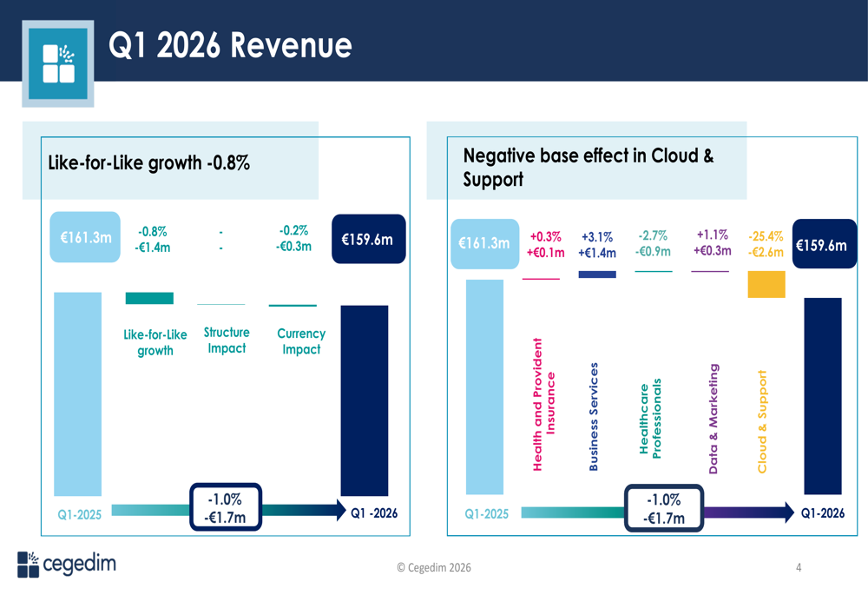Click the -0.2% Currency Impact value
The height and width of the screenshot is (595, 868).
click(x=294, y=231)
